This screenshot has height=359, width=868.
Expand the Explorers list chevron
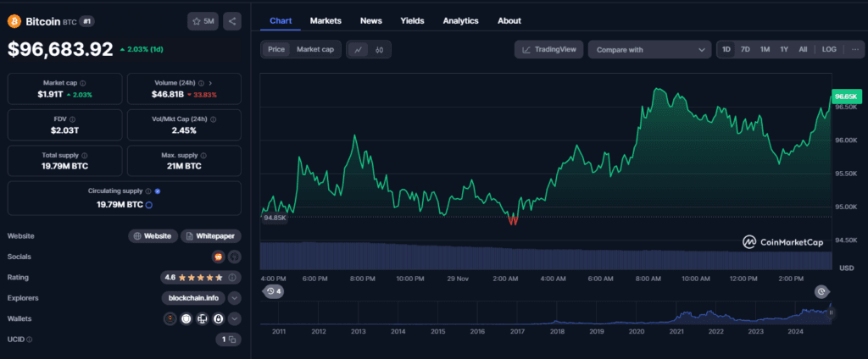pos(235,298)
